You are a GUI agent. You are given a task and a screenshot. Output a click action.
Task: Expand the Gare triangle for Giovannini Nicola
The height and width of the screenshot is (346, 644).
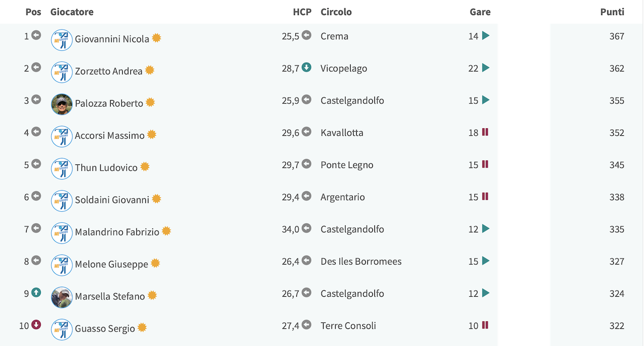[x=486, y=35]
